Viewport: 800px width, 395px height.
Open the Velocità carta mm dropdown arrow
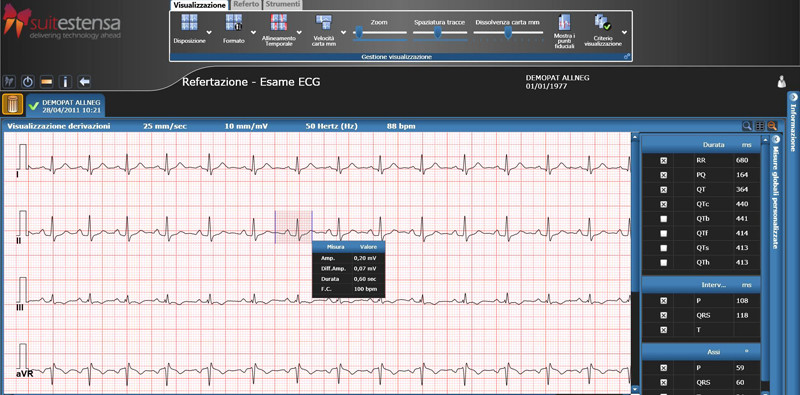click(343, 32)
